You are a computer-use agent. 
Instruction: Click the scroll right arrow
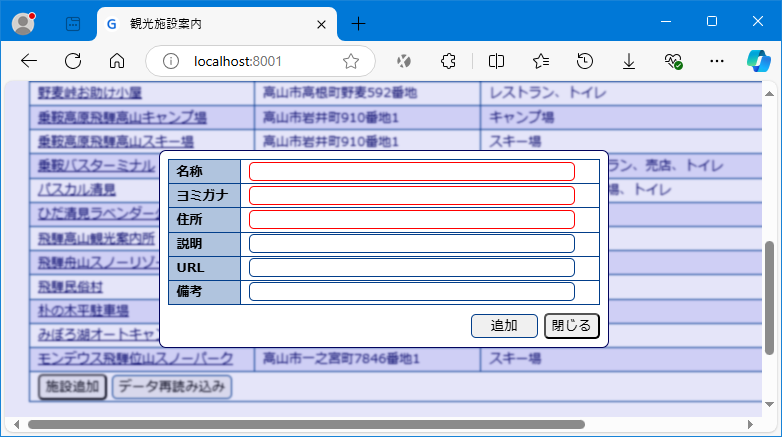click(x=750, y=425)
